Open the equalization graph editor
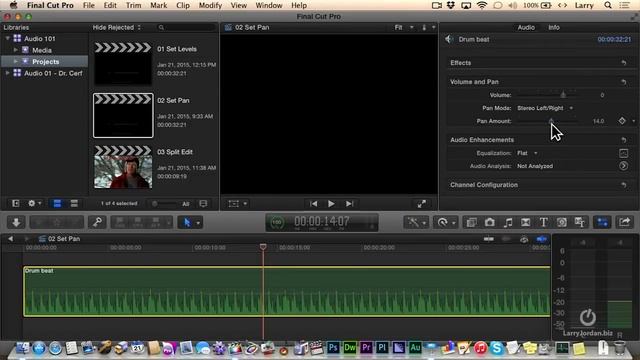The width and height of the screenshot is (640, 360). 623,153
